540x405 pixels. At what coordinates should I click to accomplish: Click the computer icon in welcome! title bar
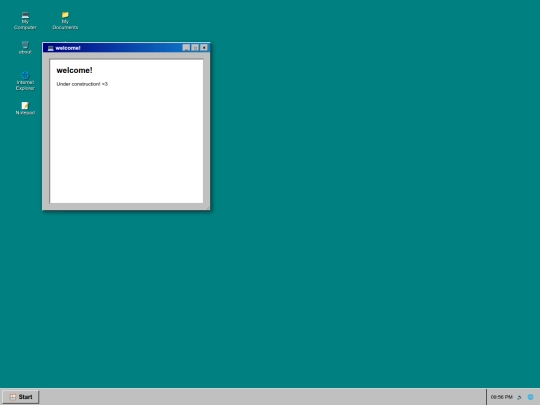[50, 48]
